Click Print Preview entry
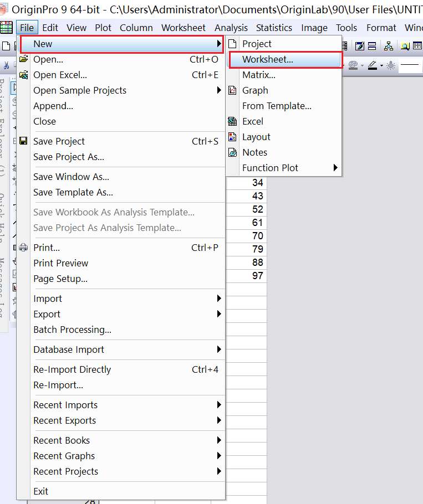This screenshot has width=423, height=504. [x=121, y=263]
